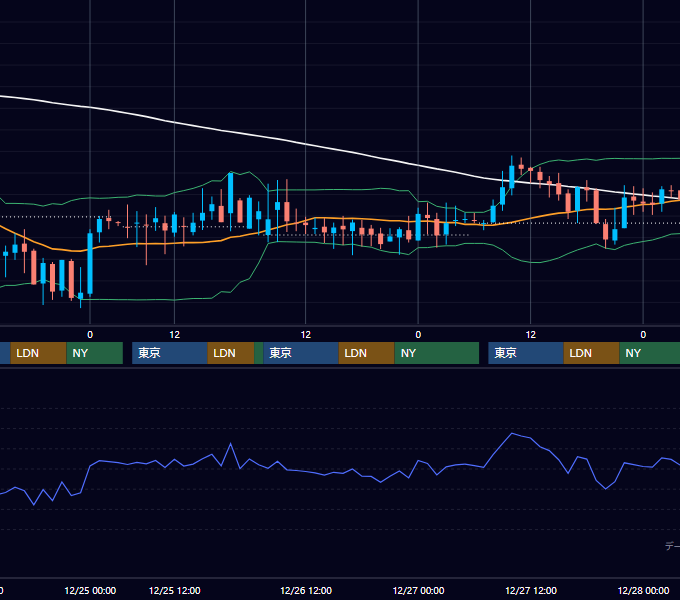Click the 12/28 00:00 date label
This screenshot has width=680, height=600.
[x=643, y=590]
